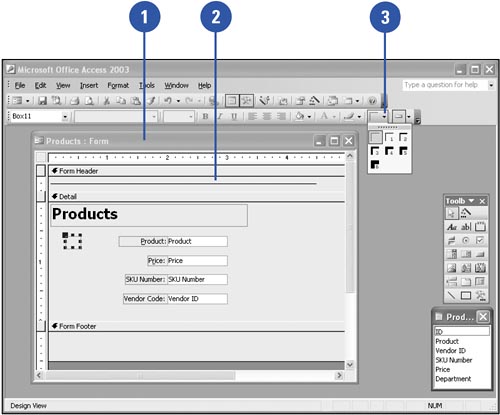The image size is (500, 415).
Task: Open the File menu
Action: (20, 85)
